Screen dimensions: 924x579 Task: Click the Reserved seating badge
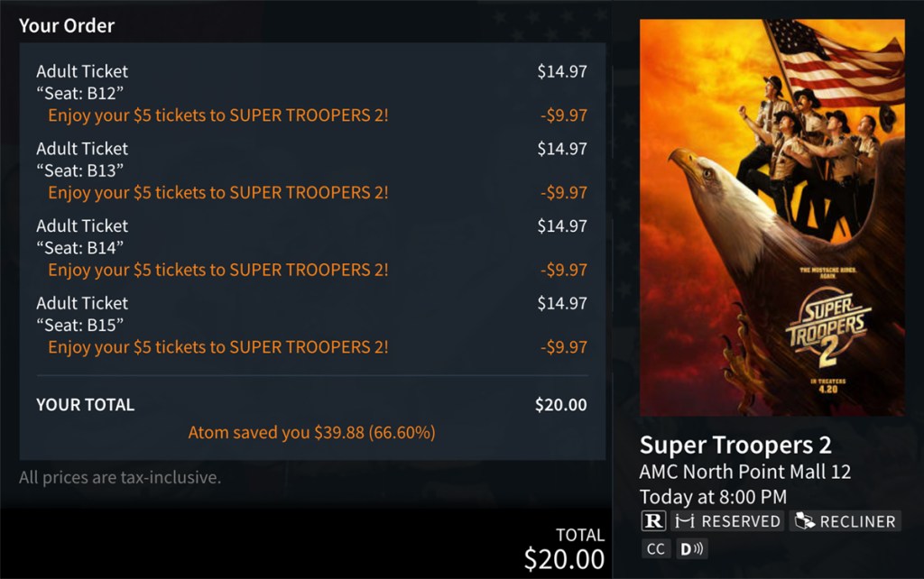pos(727,521)
